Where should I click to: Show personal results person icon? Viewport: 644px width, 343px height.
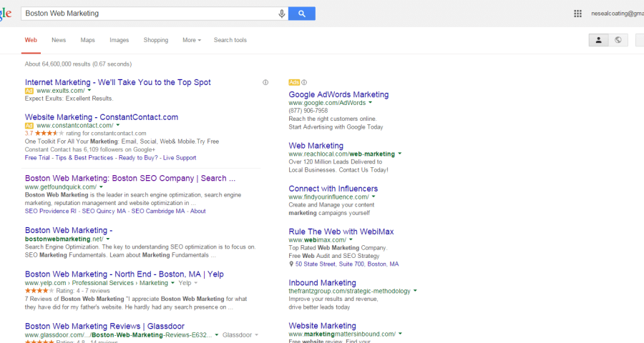click(598, 40)
